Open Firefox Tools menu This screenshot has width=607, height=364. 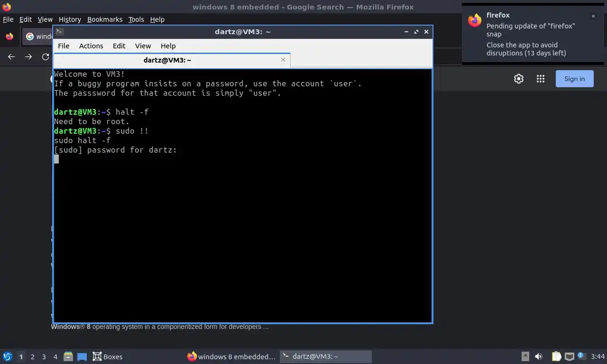[x=136, y=19]
